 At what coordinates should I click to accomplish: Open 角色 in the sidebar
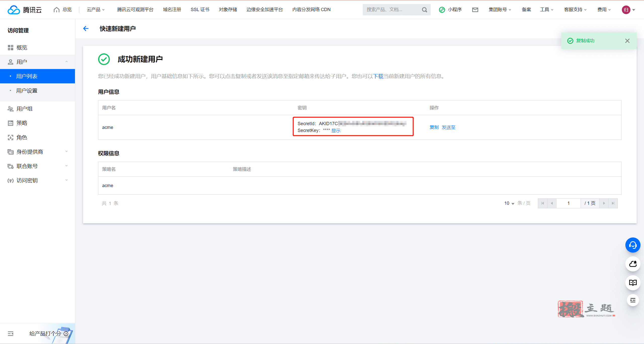point(37,137)
